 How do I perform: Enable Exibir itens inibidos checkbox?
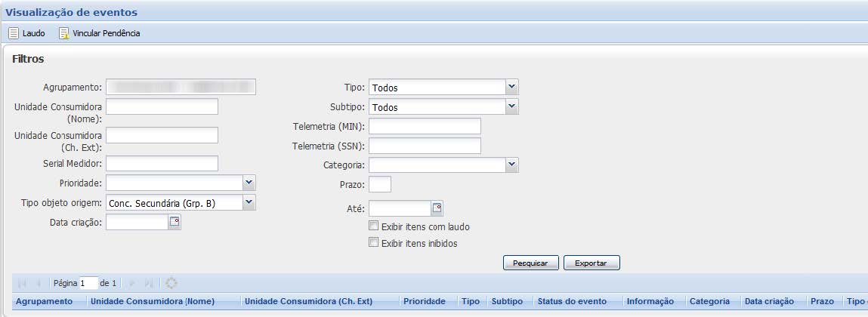coord(373,243)
